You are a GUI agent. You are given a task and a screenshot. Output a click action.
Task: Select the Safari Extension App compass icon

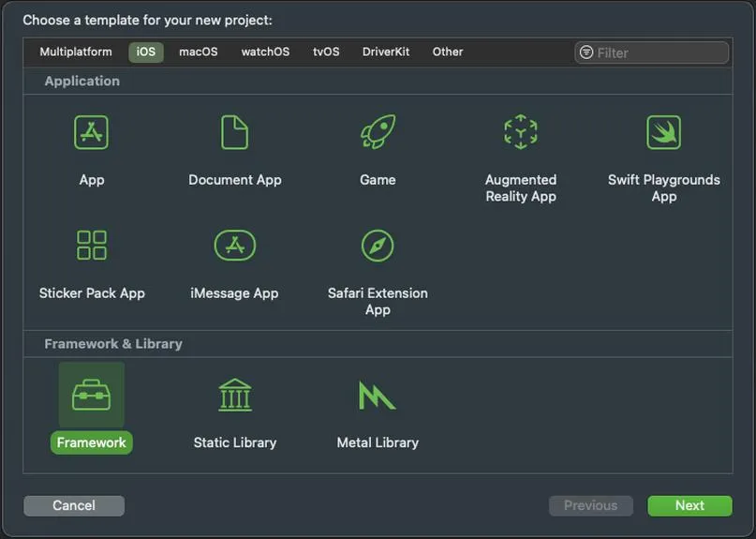click(378, 246)
